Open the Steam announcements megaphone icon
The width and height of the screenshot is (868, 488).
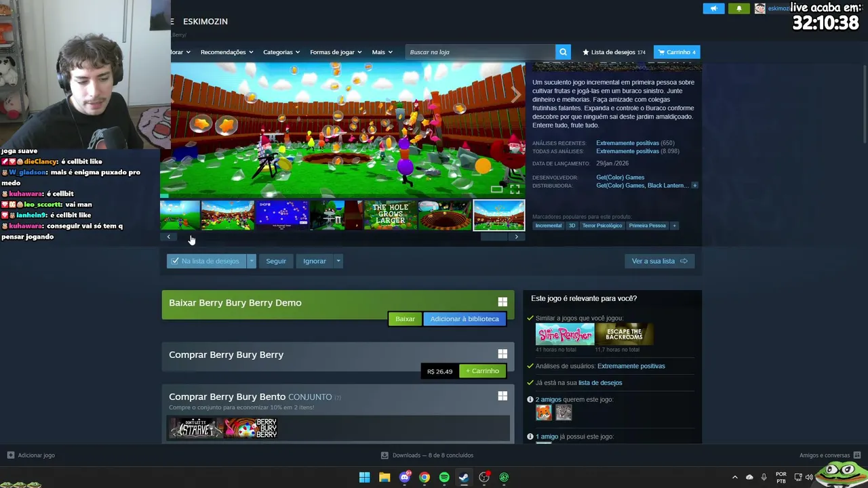713,8
